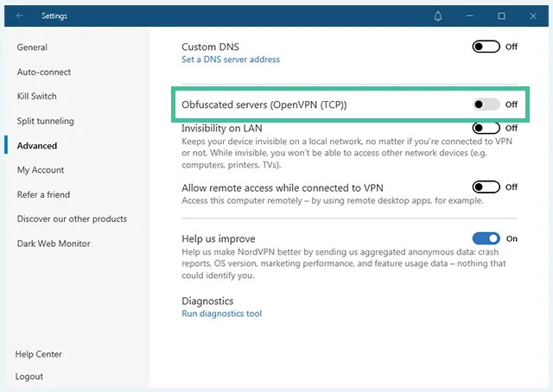
Task: Toggle Allow remote access while connected to VPN
Action: pyautogui.click(x=486, y=187)
